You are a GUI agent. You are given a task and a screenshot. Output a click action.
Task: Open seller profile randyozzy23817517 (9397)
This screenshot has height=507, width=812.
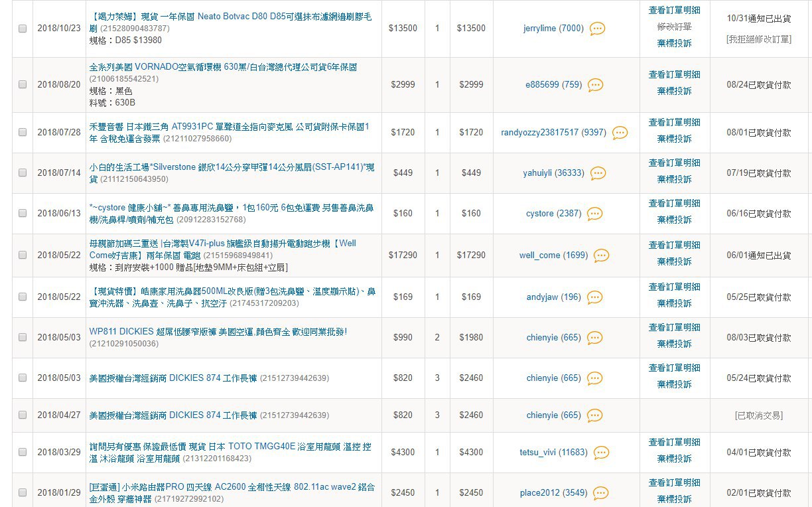[553, 133]
